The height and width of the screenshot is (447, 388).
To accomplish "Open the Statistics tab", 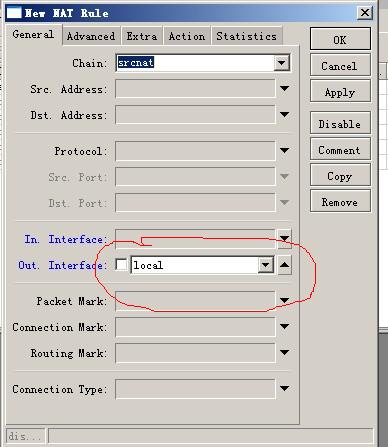I will [247, 36].
